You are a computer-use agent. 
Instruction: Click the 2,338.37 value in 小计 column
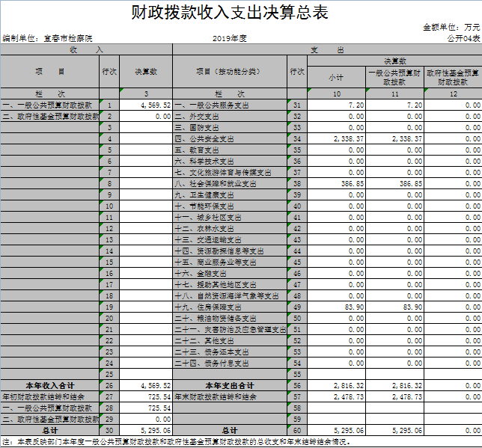[x=336, y=139]
